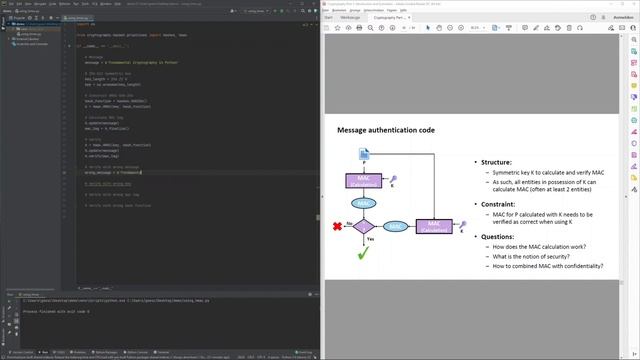The image size is (640, 360).
Task: Select the venv folder in project tree
Action: pyautogui.click(x=24, y=29)
